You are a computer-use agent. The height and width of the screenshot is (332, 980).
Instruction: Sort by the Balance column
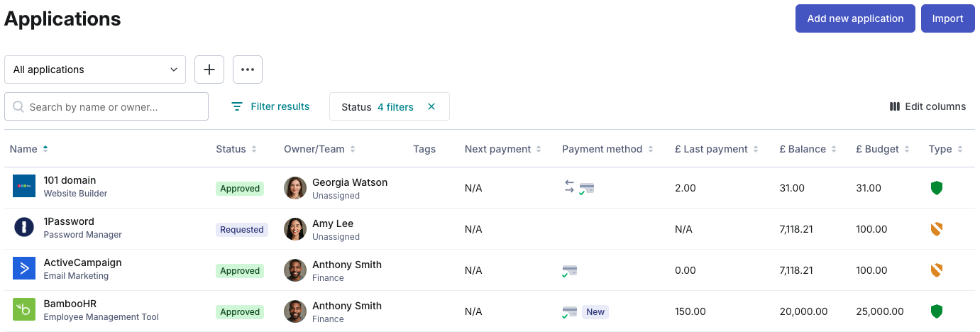pyautogui.click(x=808, y=149)
